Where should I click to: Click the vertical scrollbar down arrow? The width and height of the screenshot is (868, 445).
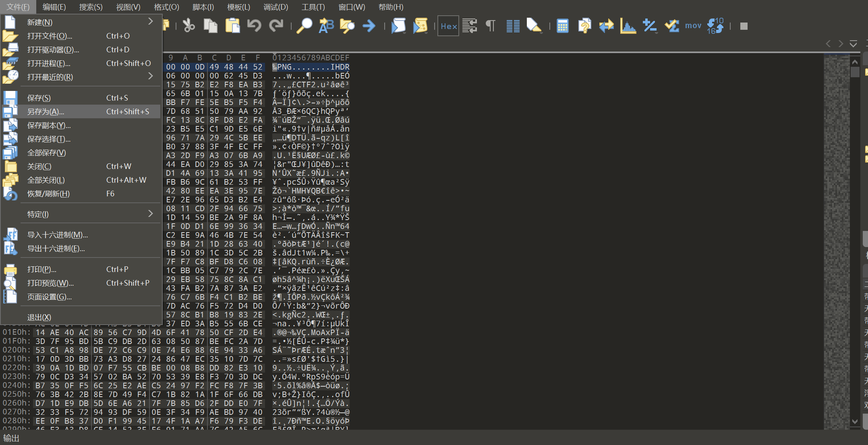click(x=855, y=421)
